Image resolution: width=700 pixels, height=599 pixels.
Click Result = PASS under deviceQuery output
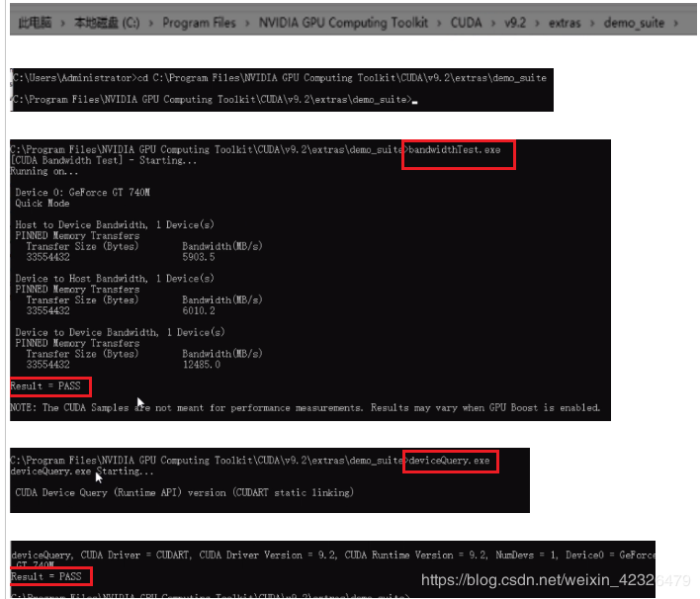point(46,576)
